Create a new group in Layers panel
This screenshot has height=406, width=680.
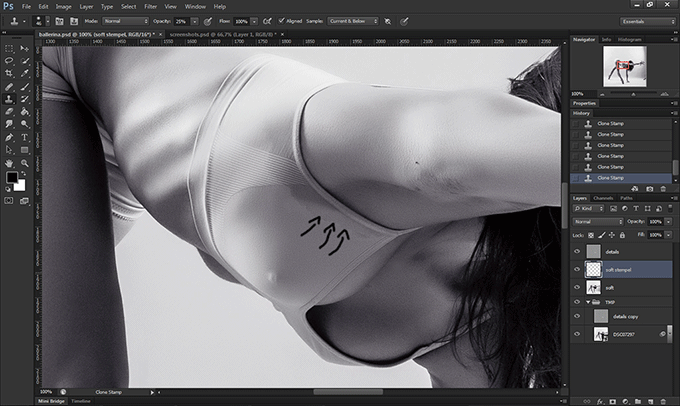click(638, 402)
